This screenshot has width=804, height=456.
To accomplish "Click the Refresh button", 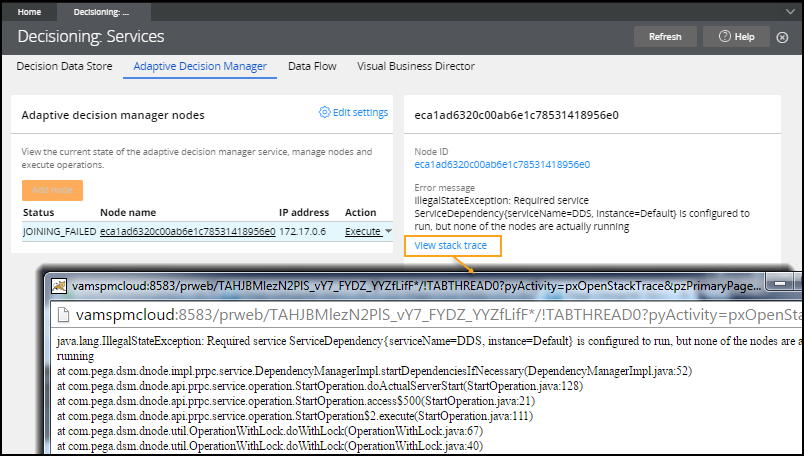I will (x=665, y=36).
